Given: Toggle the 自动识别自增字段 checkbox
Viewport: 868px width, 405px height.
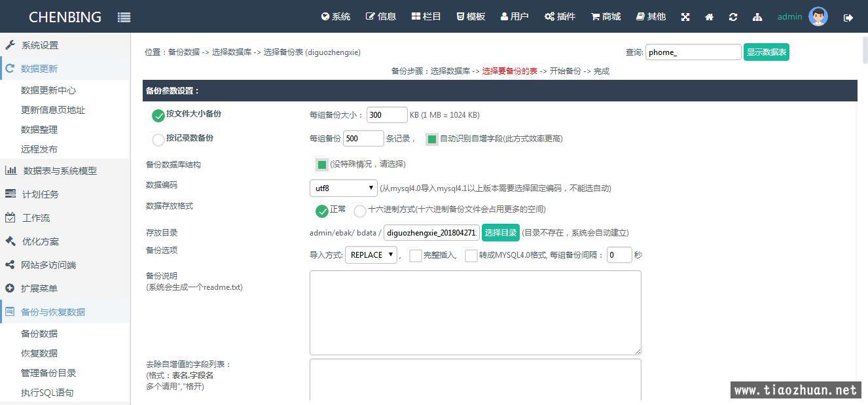Looking at the screenshot, I should pos(431,139).
